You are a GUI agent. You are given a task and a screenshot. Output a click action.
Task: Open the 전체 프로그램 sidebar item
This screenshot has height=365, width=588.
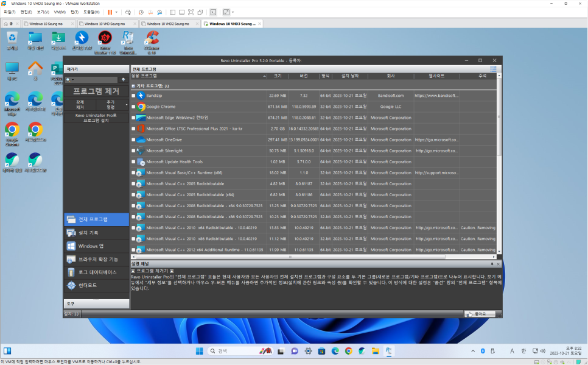96,219
